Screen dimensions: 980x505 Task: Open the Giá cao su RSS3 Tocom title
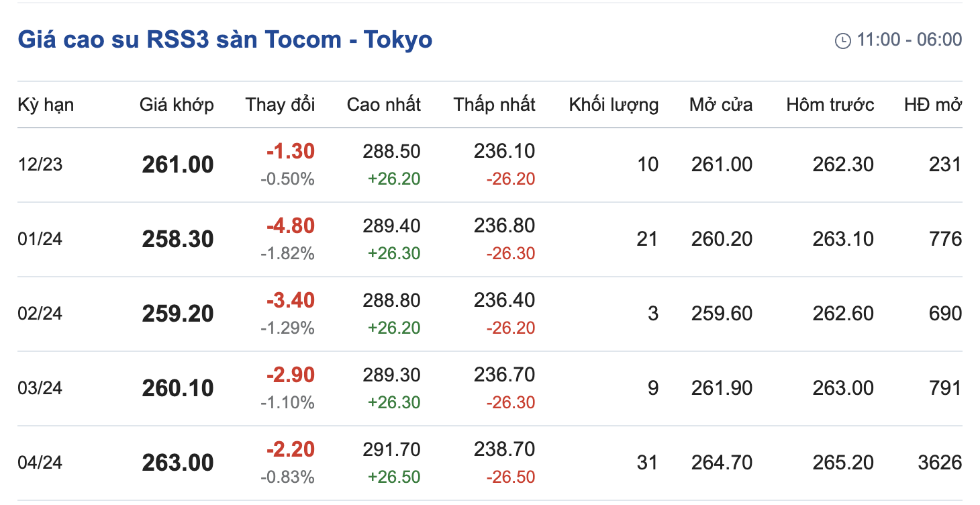point(225,40)
